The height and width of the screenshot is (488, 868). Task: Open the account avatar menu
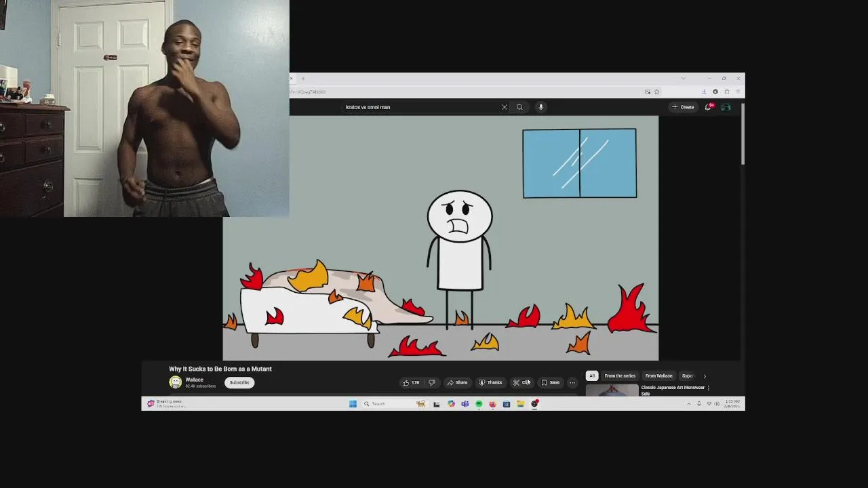(726, 107)
